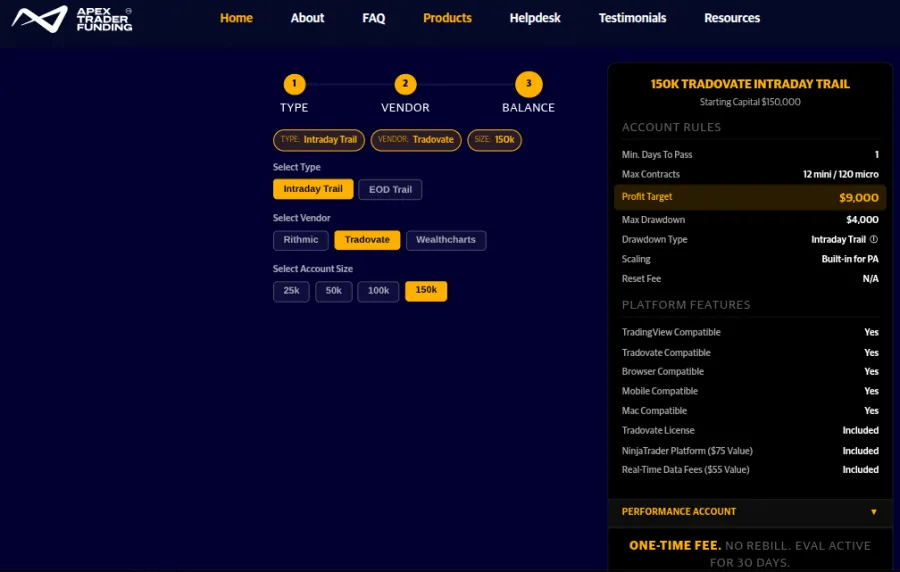Click the Starting Capital $150,000 text
Image resolution: width=900 pixels, height=572 pixels.
pyautogui.click(x=750, y=102)
